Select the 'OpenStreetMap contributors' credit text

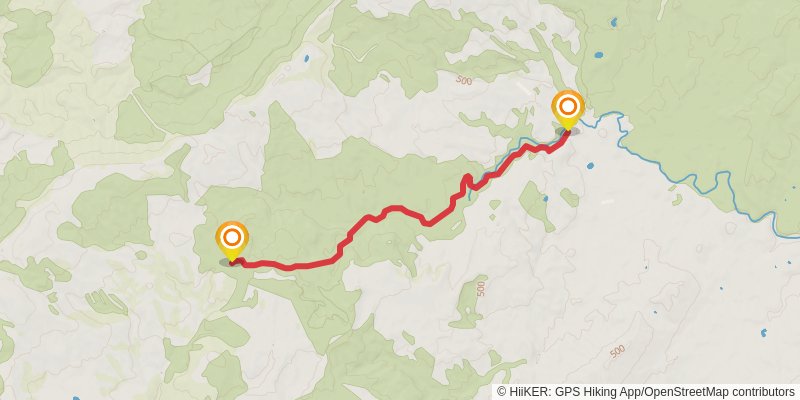(x=719, y=392)
